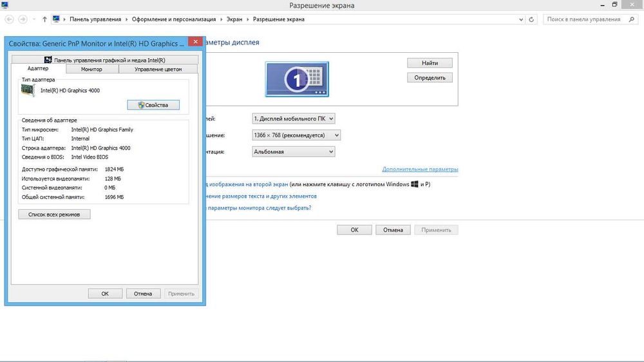Close the adapter properties dialog
Screen dimensions: 644x362
pyautogui.click(x=196, y=41)
